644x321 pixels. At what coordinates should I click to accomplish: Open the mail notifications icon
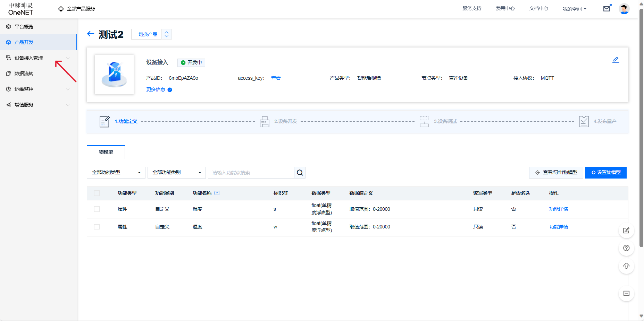pyautogui.click(x=607, y=9)
